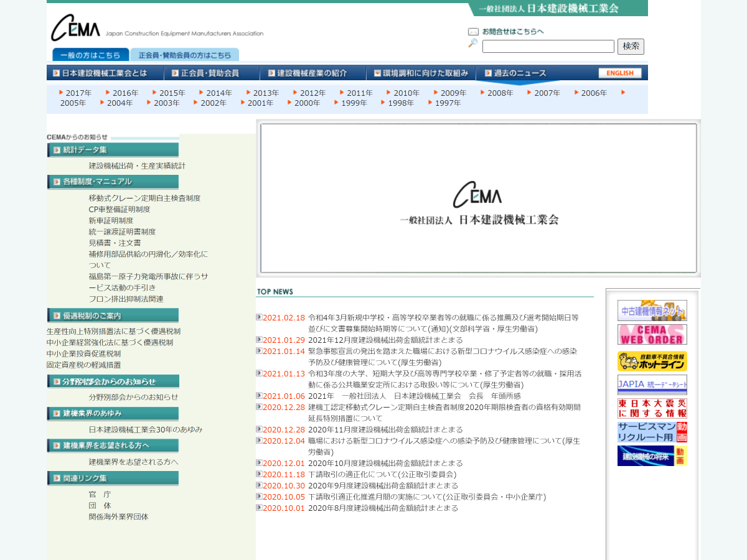Select the 2006年 news archive

[x=594, y=93]
